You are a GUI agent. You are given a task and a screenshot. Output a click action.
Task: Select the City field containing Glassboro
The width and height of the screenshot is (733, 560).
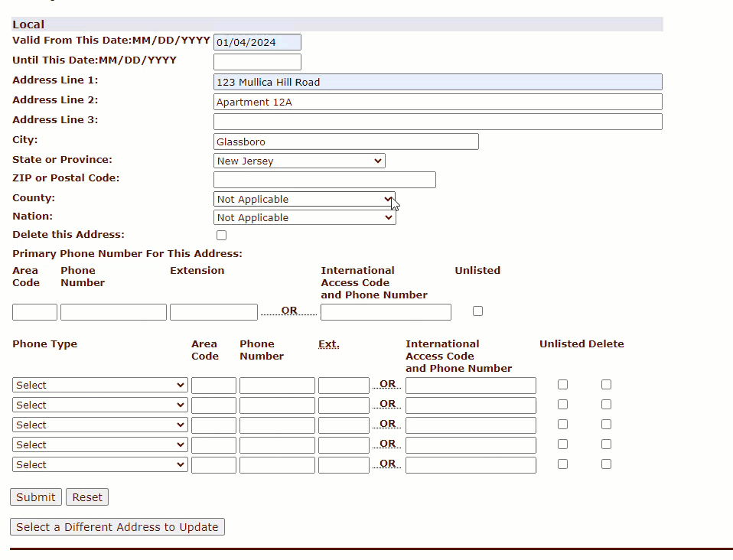(346, 142)
